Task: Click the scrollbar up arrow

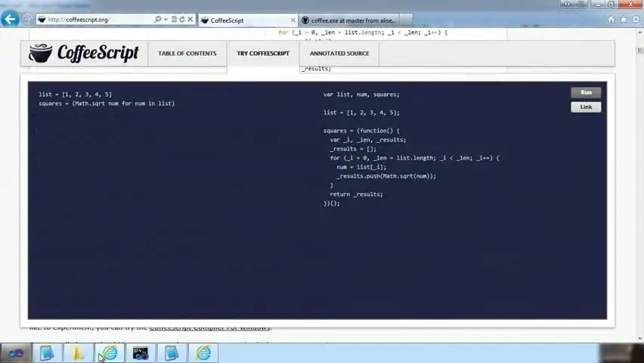Action: coord(639,32)
